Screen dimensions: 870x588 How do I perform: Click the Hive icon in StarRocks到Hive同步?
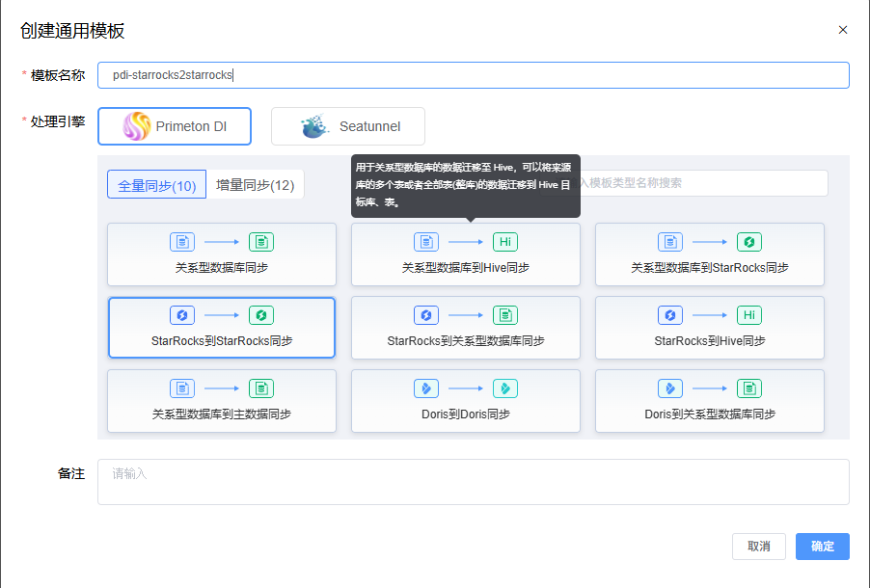click(x=749, y=315)
